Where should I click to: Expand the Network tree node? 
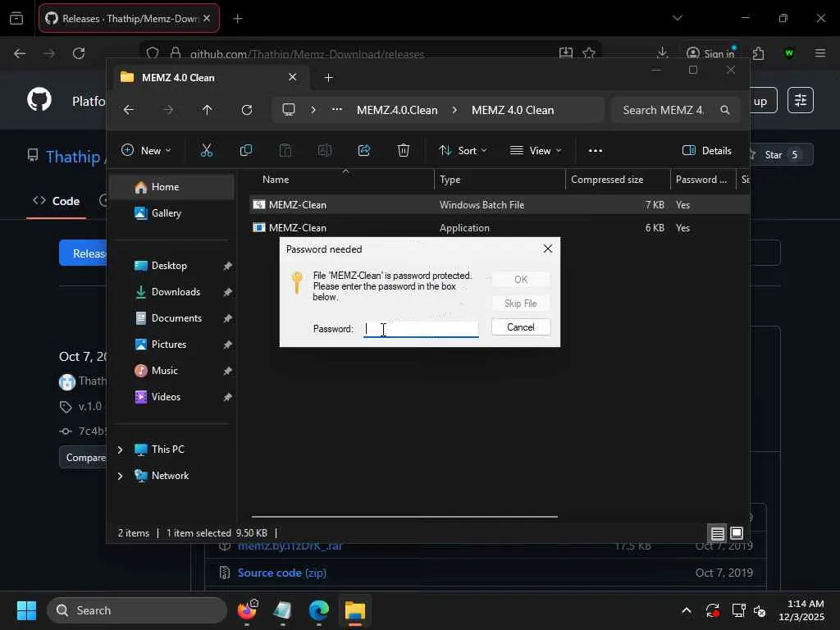pyautogui.click(x=121, y=476)
